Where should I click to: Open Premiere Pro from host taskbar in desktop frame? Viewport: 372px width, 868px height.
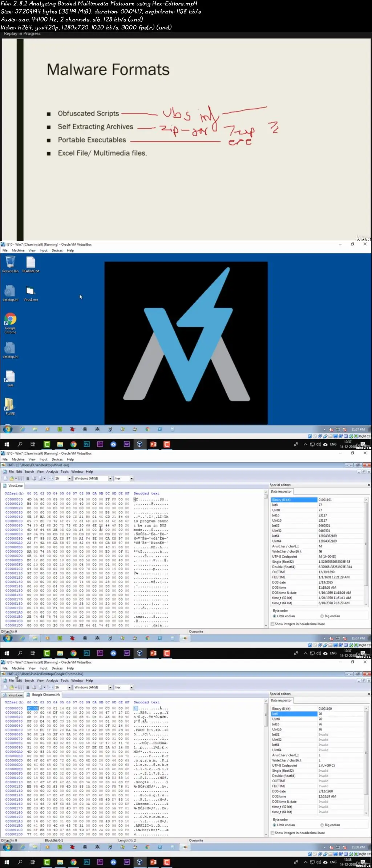click(x=100, y=444)
